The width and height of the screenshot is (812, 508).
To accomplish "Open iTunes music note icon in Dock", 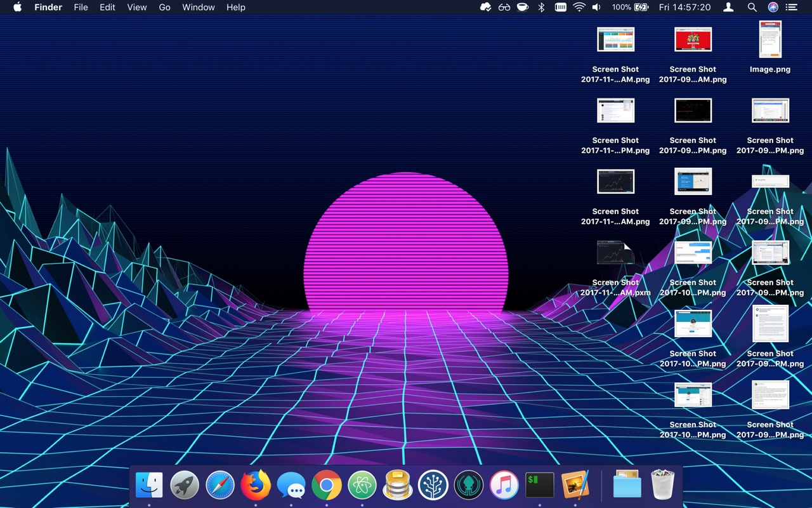I will pos(504,486).
